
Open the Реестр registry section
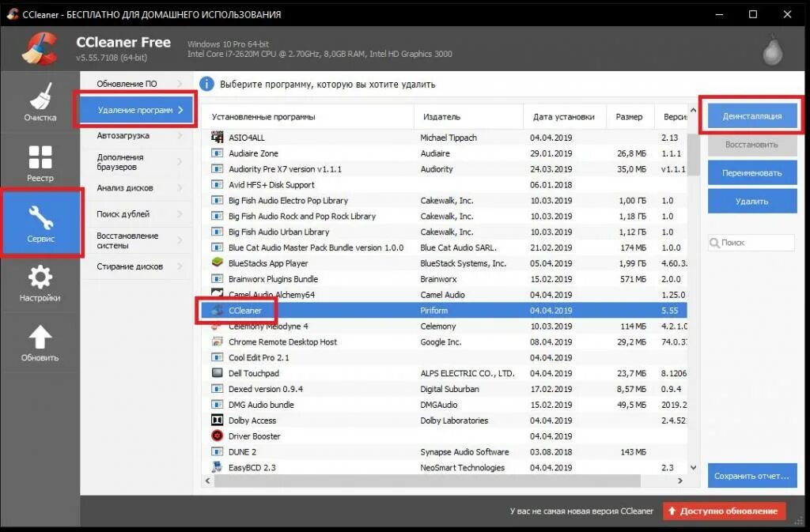point(40,163)
